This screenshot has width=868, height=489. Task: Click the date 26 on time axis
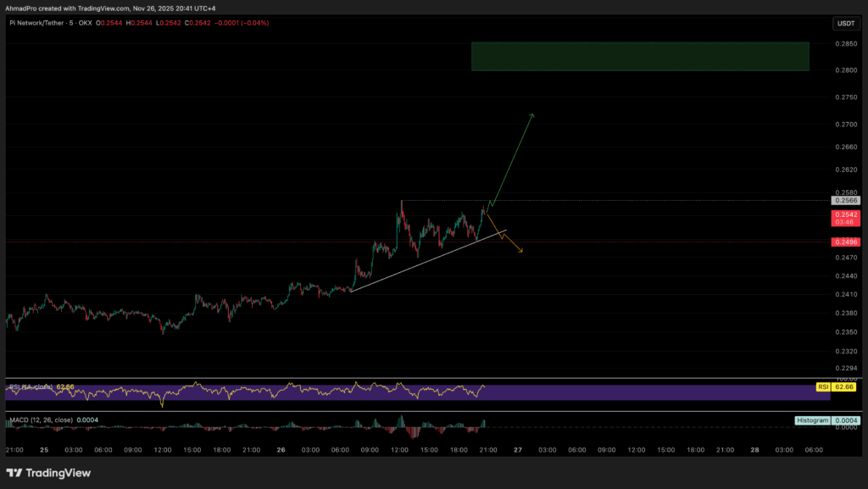tap(281, 451)
